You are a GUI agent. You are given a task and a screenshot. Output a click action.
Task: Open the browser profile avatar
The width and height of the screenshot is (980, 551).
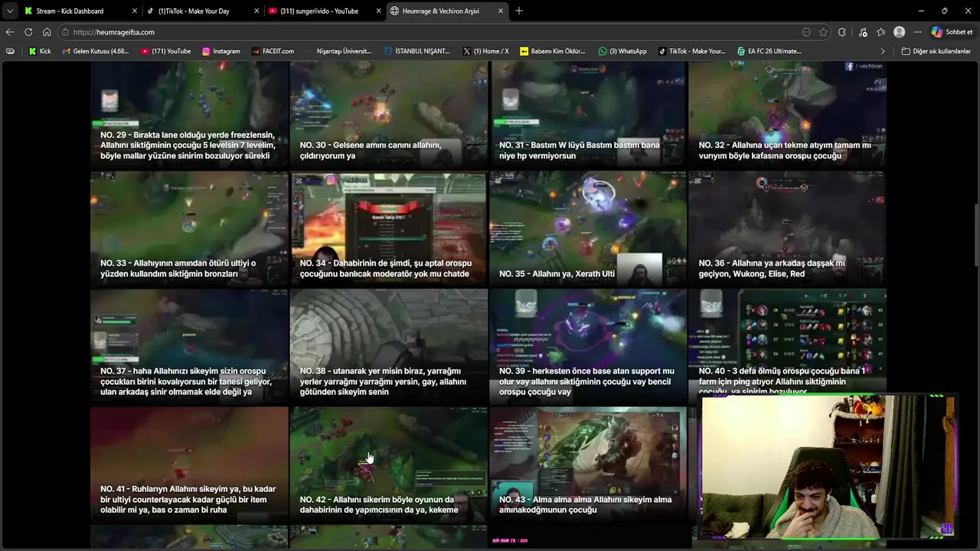tap(900, 32)
